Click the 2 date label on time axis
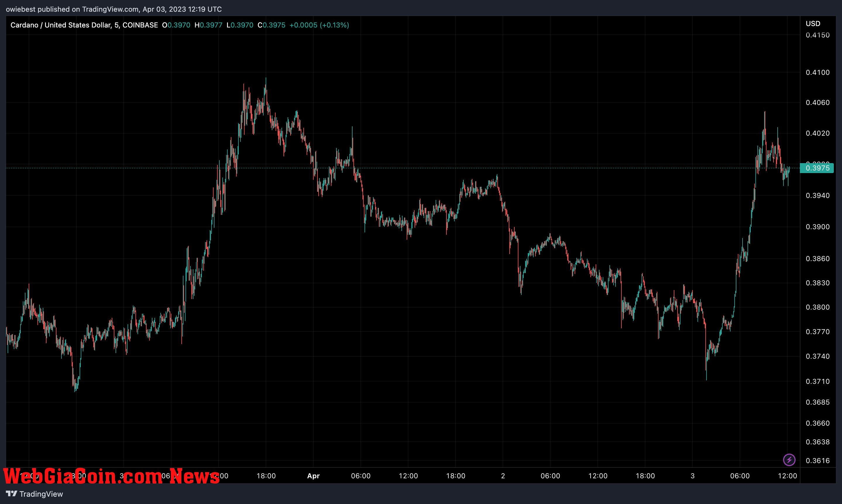This screenshot has width=842, height=504. 503,476
